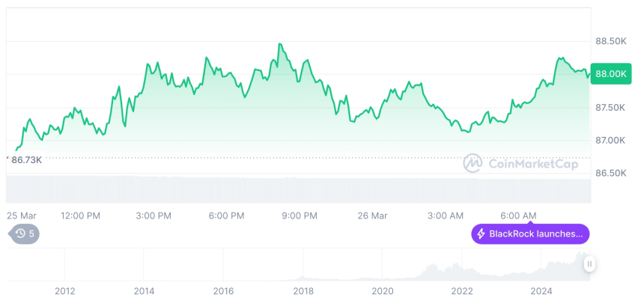Select 2020 on the history timeline
Viewport: 644px width, 300px height.
(382, 290)
